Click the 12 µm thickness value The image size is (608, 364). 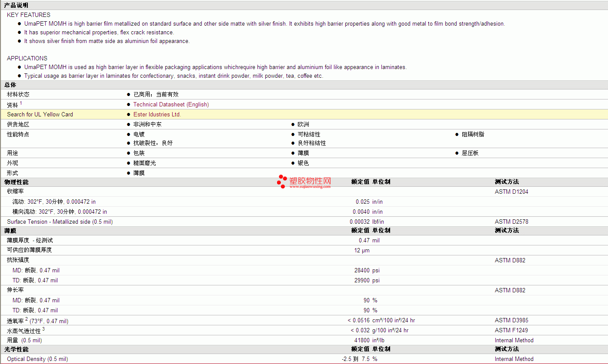pyautogui.click(x=362, y=250)
